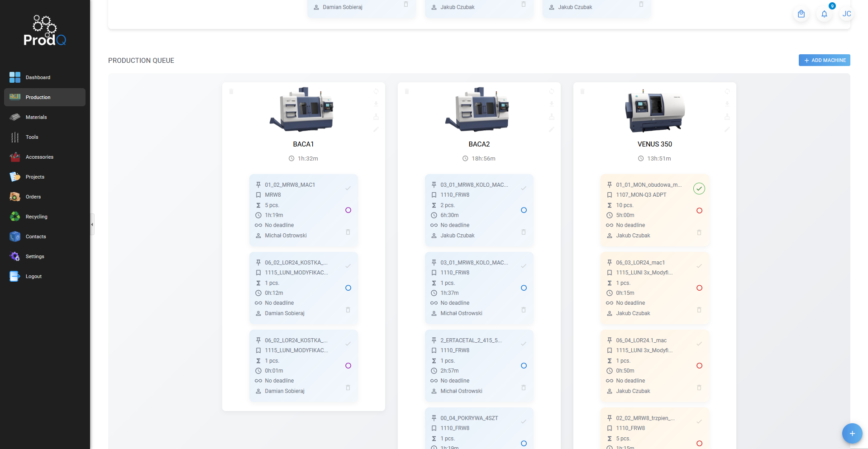
Task: Collapse the sidebar using the chevron arrow
Action: (92, 224)
